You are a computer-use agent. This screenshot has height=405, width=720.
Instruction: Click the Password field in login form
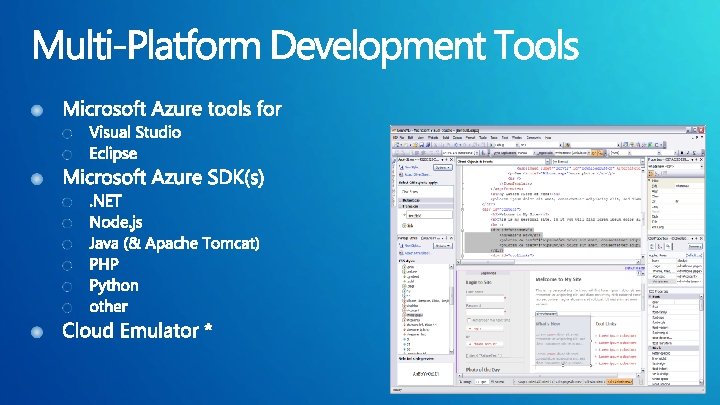point(485,312)
